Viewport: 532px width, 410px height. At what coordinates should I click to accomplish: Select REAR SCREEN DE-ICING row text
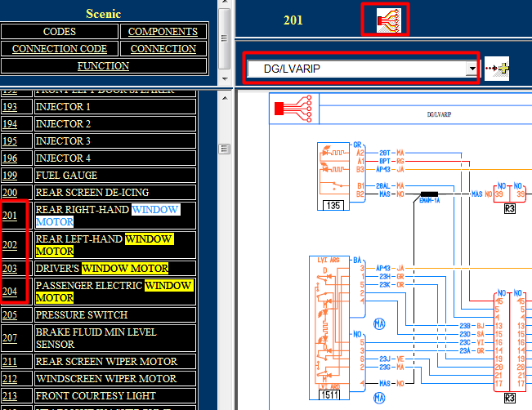[92, 193]
